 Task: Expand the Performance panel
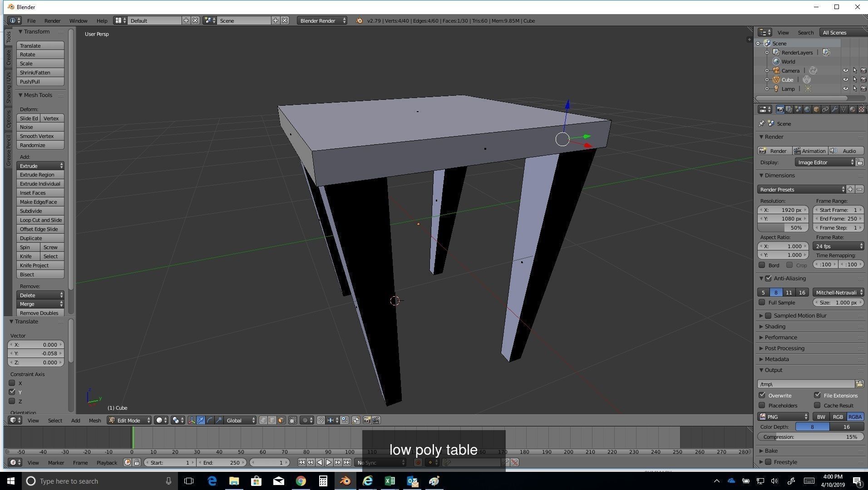781,337
